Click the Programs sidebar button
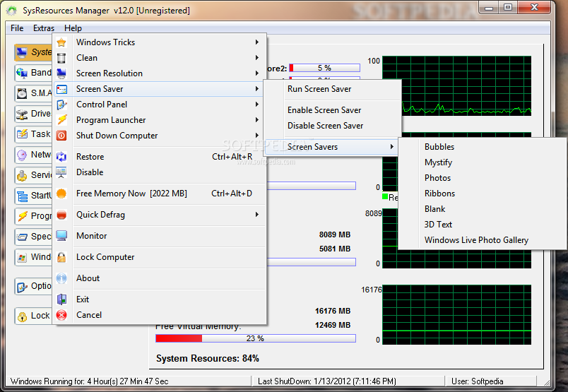Viewport: 568px width, 392px height. [x=33, y=216]
